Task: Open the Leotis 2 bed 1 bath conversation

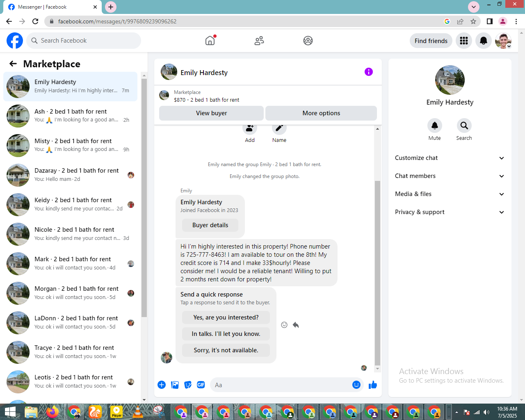Action: (x=71, y=382)
